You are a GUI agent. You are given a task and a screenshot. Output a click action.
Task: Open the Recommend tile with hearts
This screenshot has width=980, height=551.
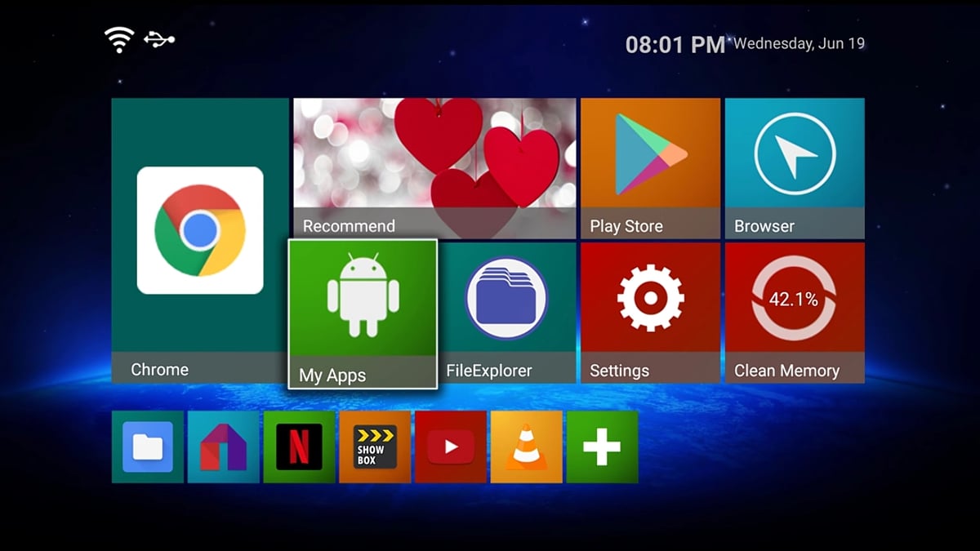click(x=434, y=168)
